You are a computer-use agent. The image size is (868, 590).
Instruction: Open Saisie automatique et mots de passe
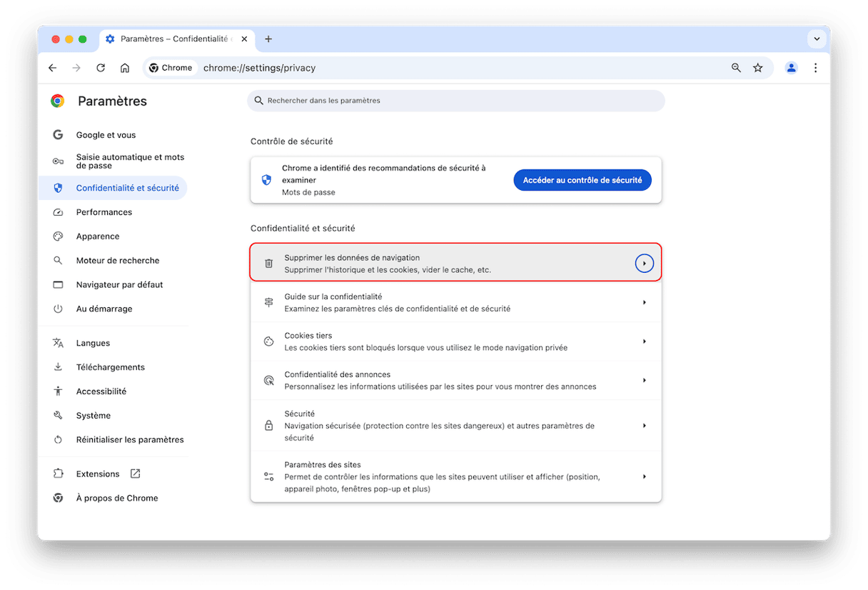pos(130,161)
